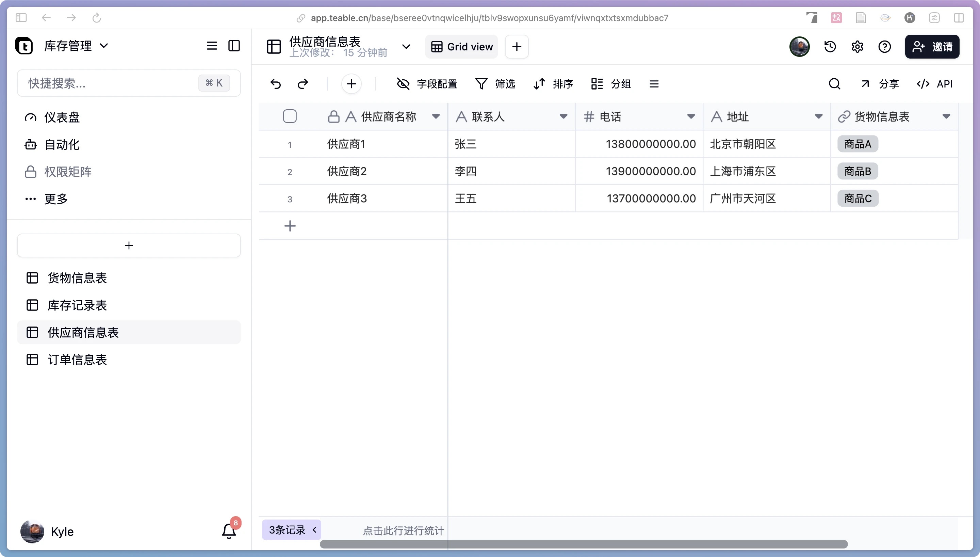The width and height of the screenshot is (980, 557).
Task: Open the record history clock icon
Action: pyautogui.click(x=830, y=47)
